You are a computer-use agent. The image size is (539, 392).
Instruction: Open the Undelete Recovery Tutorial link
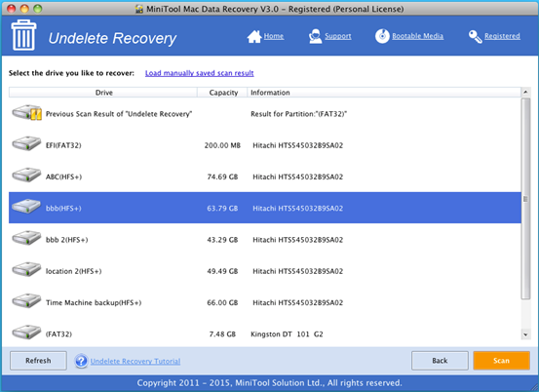click(135, 362)
